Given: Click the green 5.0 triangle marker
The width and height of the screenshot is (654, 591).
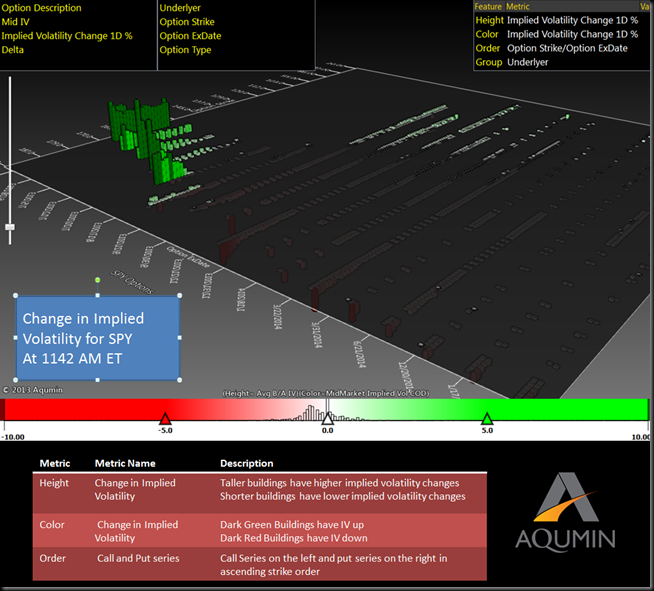Looking at the screenshot, I should 487,418.
